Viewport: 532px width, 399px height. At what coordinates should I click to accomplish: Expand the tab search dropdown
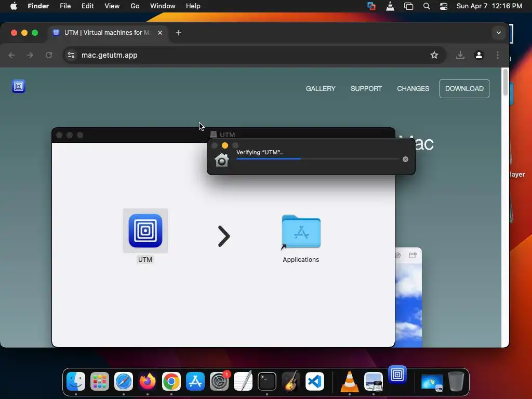[x=498, y=33]
